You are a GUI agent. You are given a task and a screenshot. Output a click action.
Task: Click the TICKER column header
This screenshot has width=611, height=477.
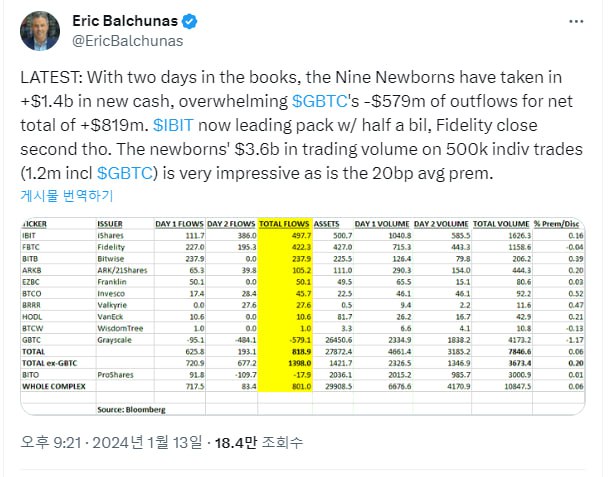[34, 224]
